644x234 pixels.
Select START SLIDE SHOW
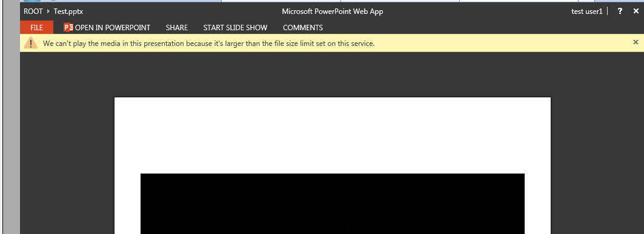tap(235, 27)
